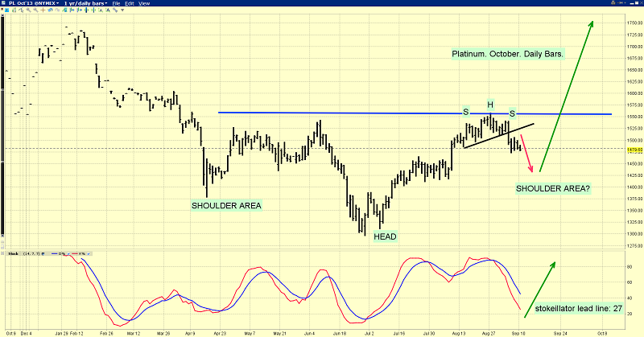The width and height of the screenshot is (644, 337).
Task: Select the line chart style icon
Action: click(x=21, y=10)
